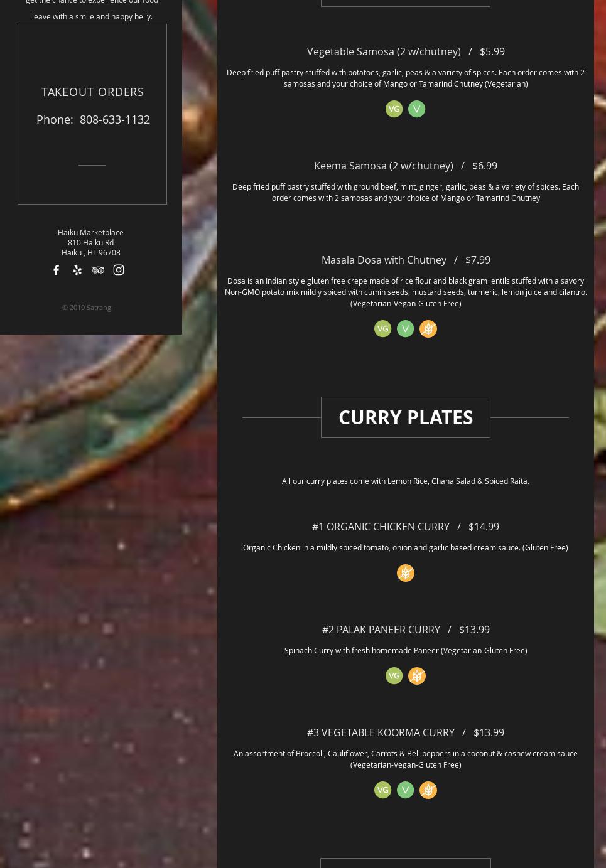Screen dimensions: 606x868
Task: Click vegan V icon under Masala Dosa
Action: point(405,329)
